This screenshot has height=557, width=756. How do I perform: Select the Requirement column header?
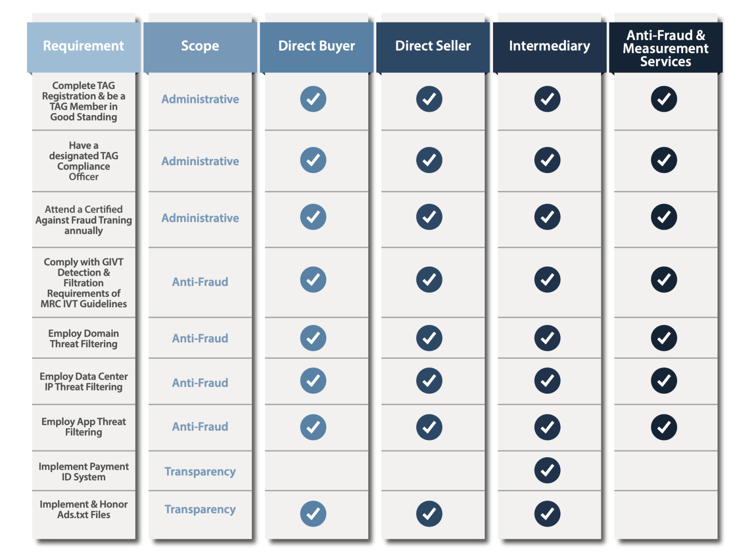(x=83, y=46)
